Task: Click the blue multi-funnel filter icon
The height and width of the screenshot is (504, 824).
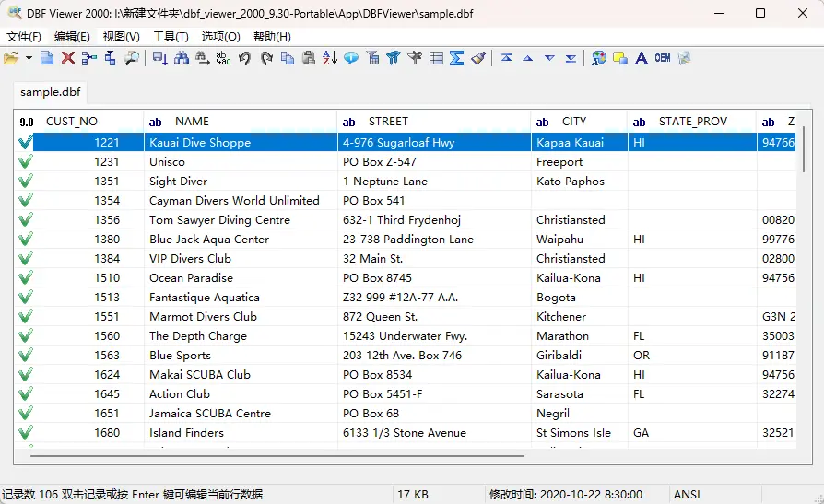Action: (x=393, y=58)
